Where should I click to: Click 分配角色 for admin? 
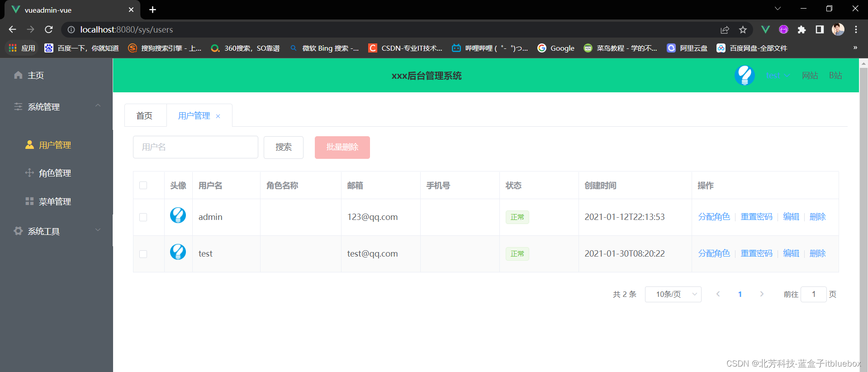[x=714, y=217]
